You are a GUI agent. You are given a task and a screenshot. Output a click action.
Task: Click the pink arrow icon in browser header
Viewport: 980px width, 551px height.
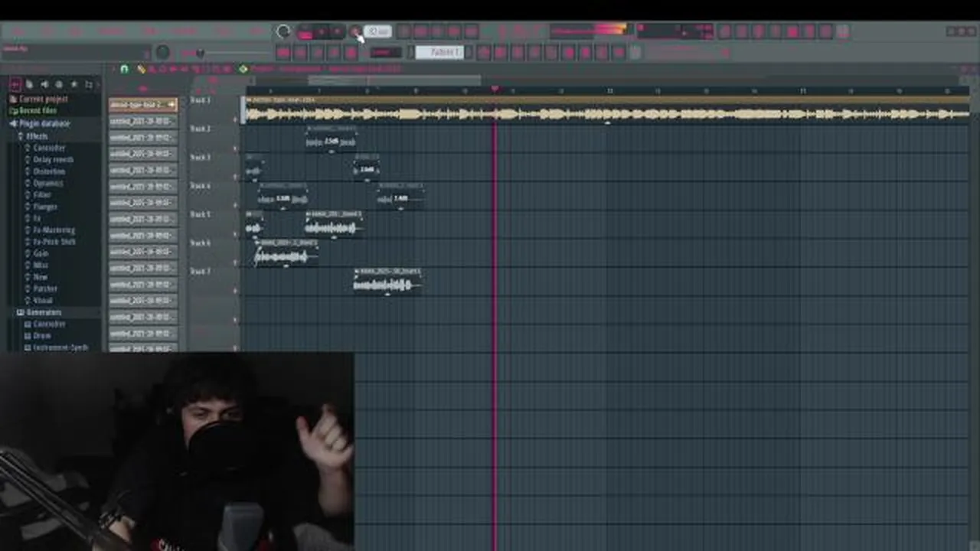(x=15, y=84)
